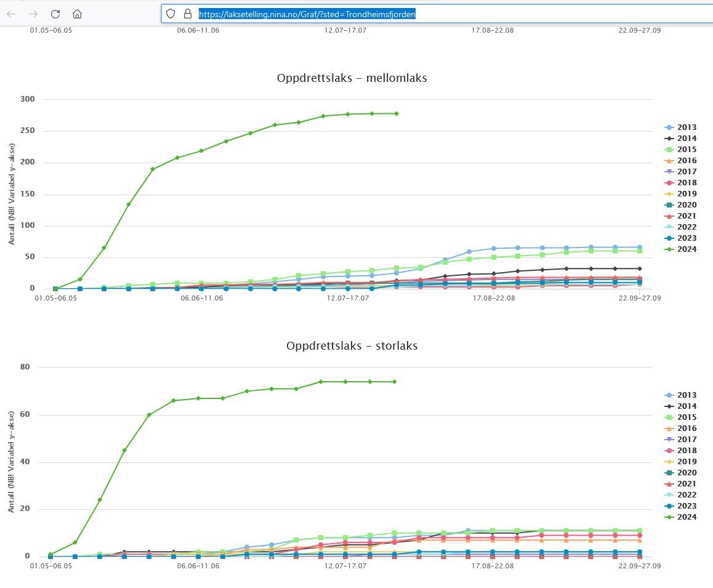Screen dimensions: 713x588
Task: Click 2023 marker icon in mellomlaks legend
Action: pos(669,238)
